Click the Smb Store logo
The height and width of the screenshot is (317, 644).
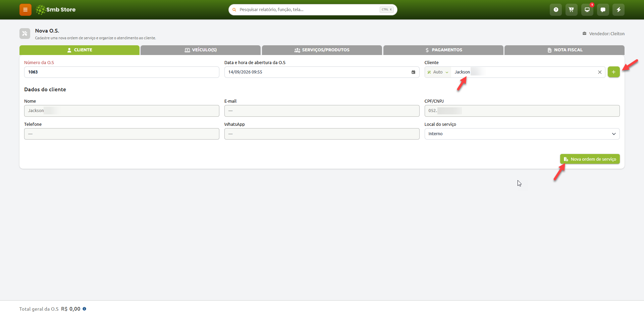tap(56, 10)
